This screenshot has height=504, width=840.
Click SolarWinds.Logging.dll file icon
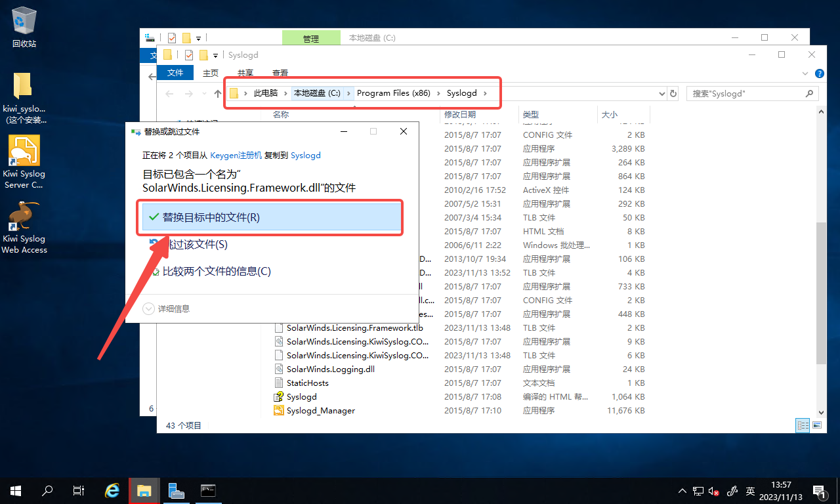click(279, 369)
